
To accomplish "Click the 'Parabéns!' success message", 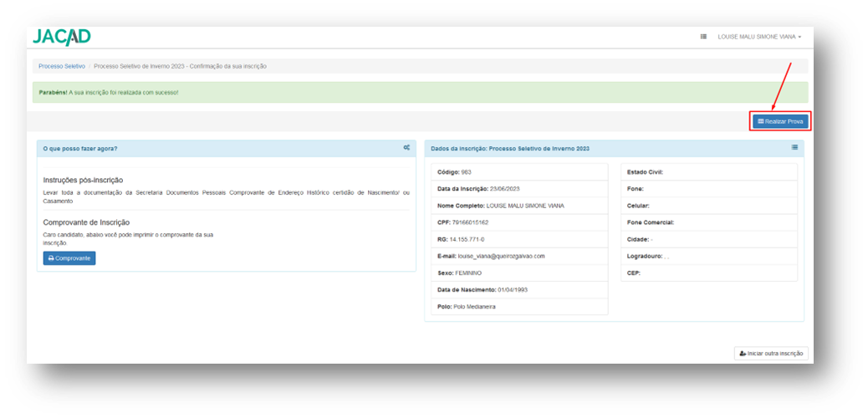I will (420, 93).
